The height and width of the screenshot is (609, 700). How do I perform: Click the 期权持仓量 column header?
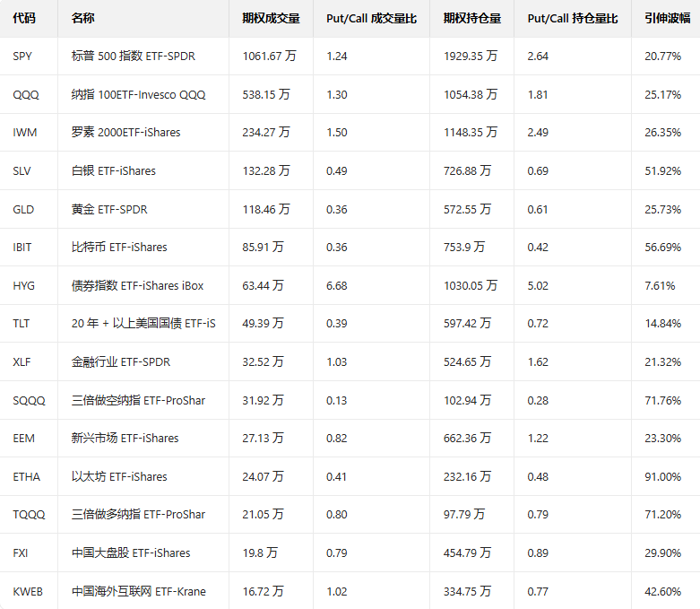click(471, 18)
